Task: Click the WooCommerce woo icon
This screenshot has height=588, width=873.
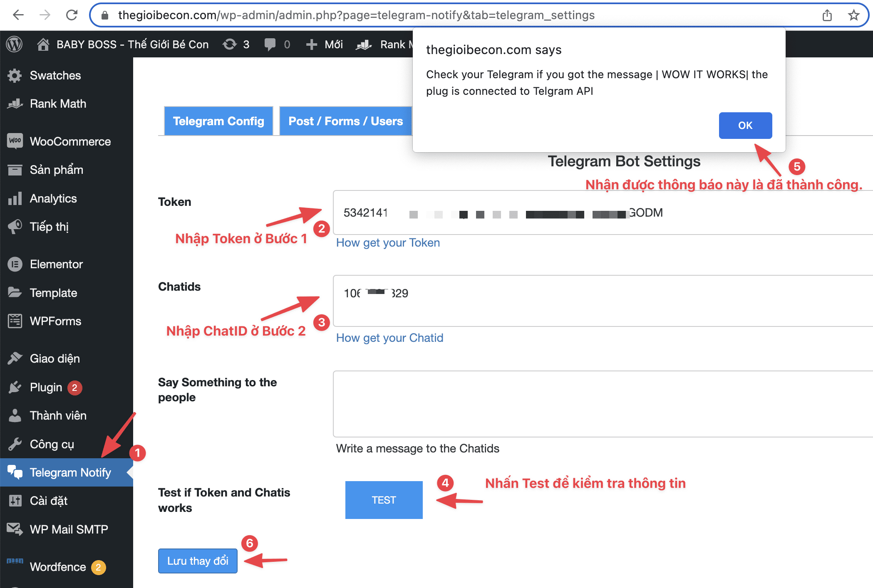Action: pyautogui.click(x=15, y=141)
